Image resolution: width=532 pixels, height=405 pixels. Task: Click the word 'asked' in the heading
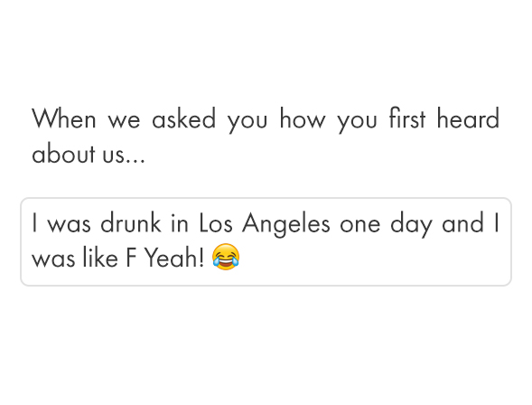(183, 118)
